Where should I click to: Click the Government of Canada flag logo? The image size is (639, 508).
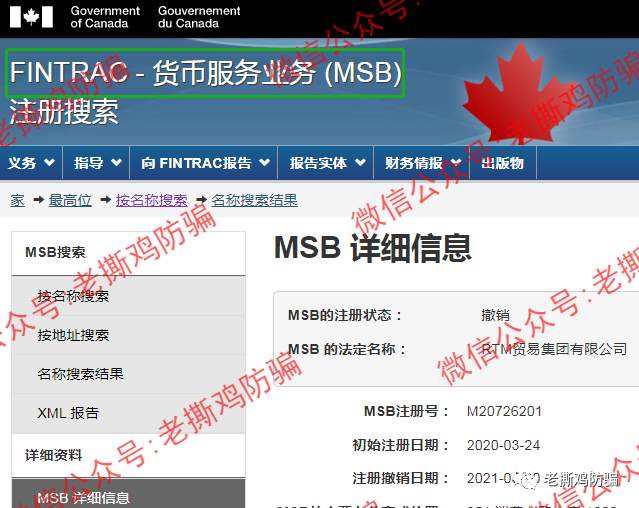click(x=31, y=18)
